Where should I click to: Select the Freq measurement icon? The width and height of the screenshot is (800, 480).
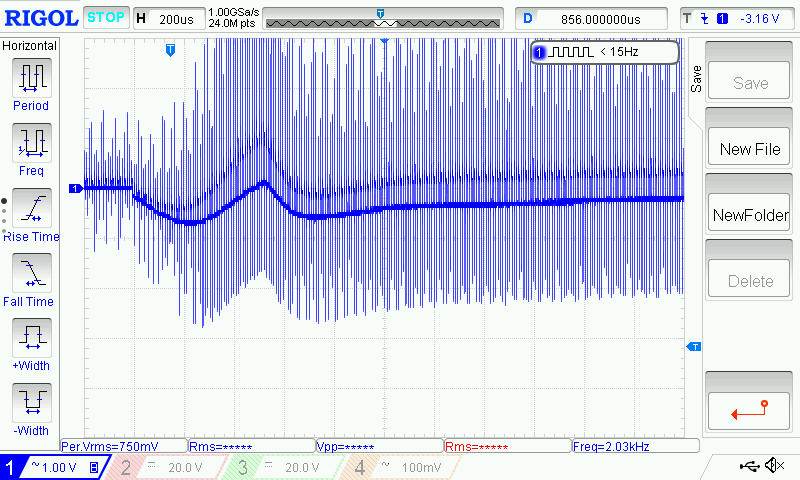coord(31,143)
